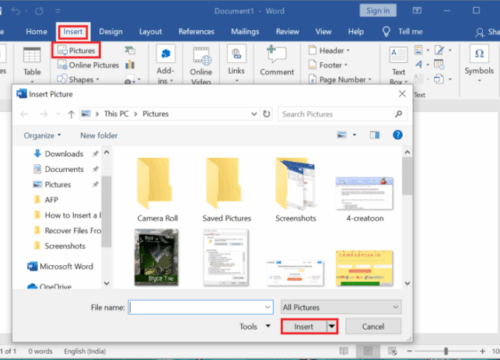Viewport: 500px width, 360px height.
Task: Click the Pictures button in the ribbon
Action: (76, 50)
